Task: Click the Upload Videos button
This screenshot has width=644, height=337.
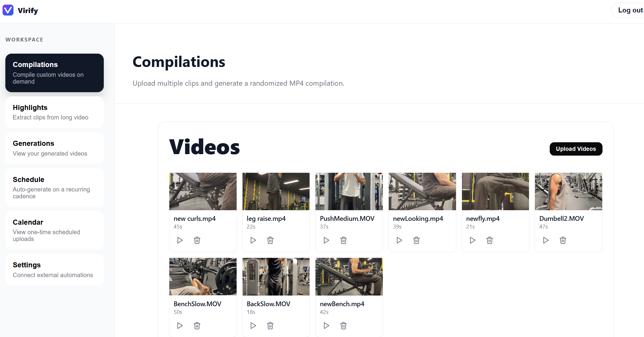Action: click(x=576, y=149)
